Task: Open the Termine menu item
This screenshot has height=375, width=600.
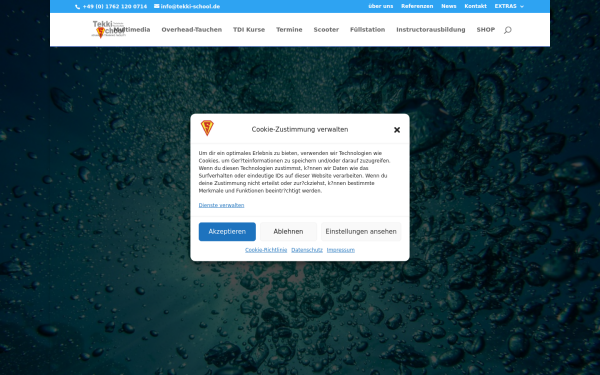Action: (x=289, y=29)
